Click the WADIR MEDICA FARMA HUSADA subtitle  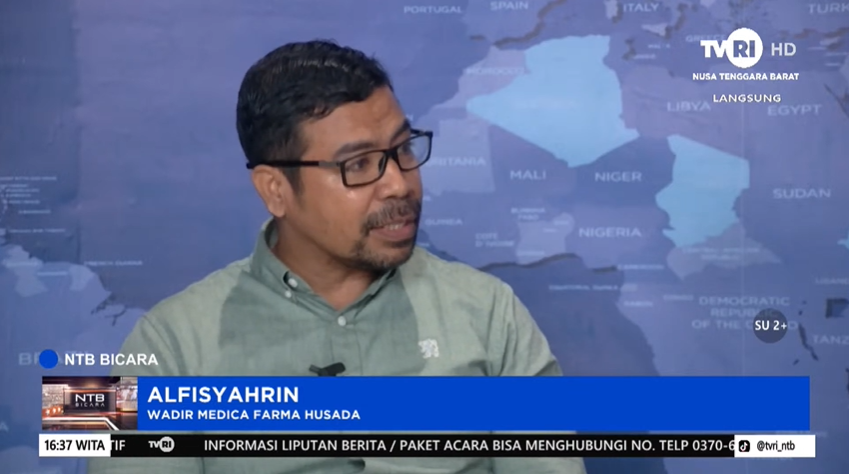coord(253,414)
